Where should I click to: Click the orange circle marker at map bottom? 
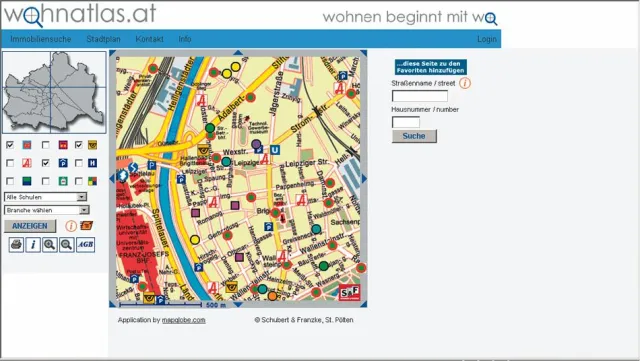(x=272, y=296)
